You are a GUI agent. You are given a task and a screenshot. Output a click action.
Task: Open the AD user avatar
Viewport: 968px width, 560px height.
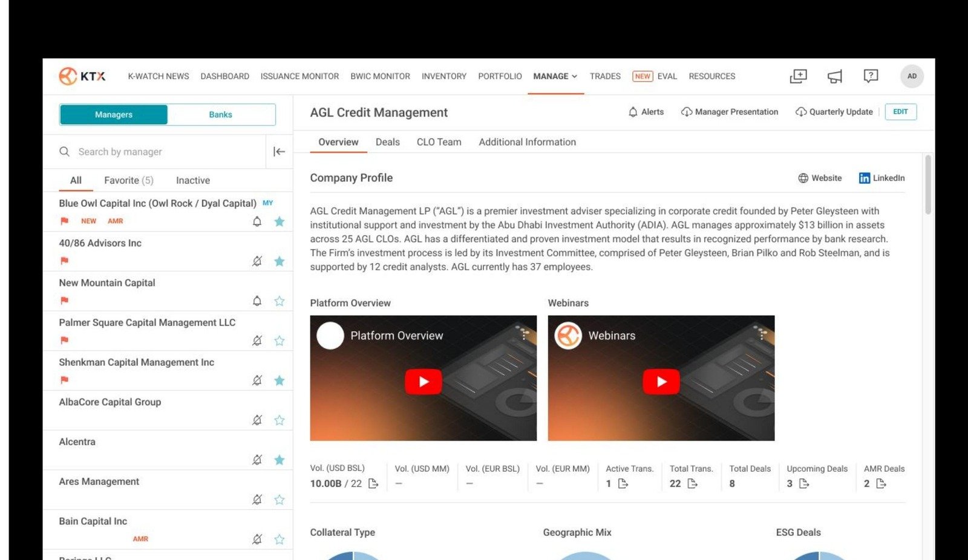click(x=912, y=76)
